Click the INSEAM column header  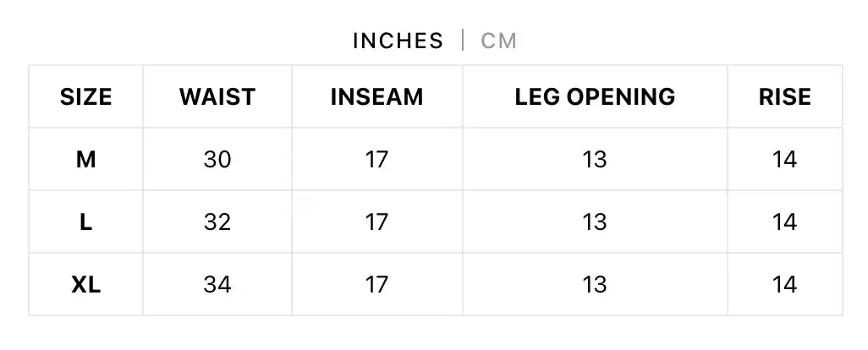[377, 96]
